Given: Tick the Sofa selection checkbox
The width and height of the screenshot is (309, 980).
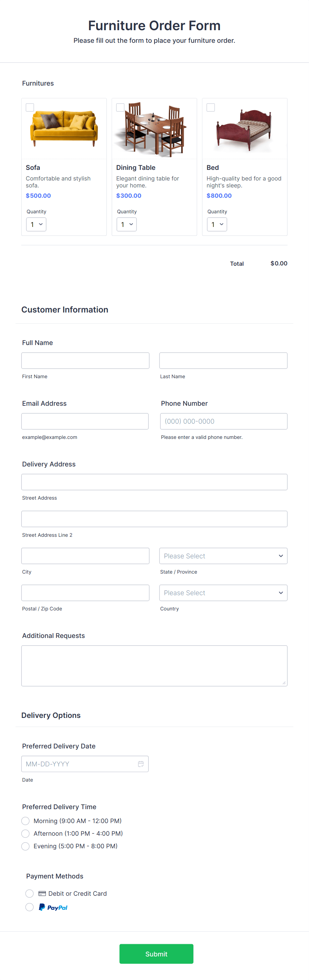Looking at the screenshot, I should click(30, 107).
